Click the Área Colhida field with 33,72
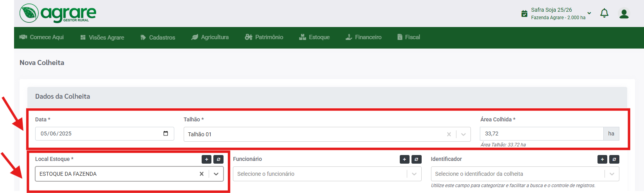 pyautogui.click(x=542, y=133)
